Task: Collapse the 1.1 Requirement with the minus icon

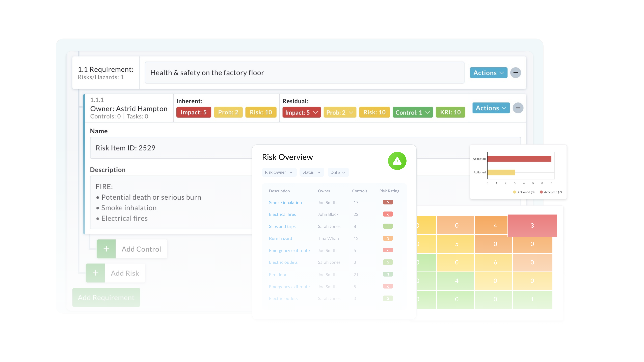Action: click(x=516, y=73)
